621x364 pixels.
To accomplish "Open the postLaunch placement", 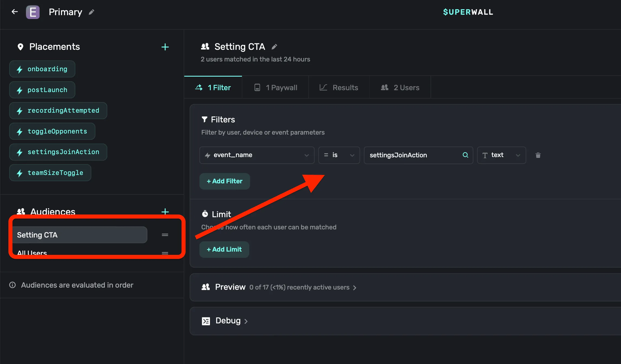I will pos(42,90).
